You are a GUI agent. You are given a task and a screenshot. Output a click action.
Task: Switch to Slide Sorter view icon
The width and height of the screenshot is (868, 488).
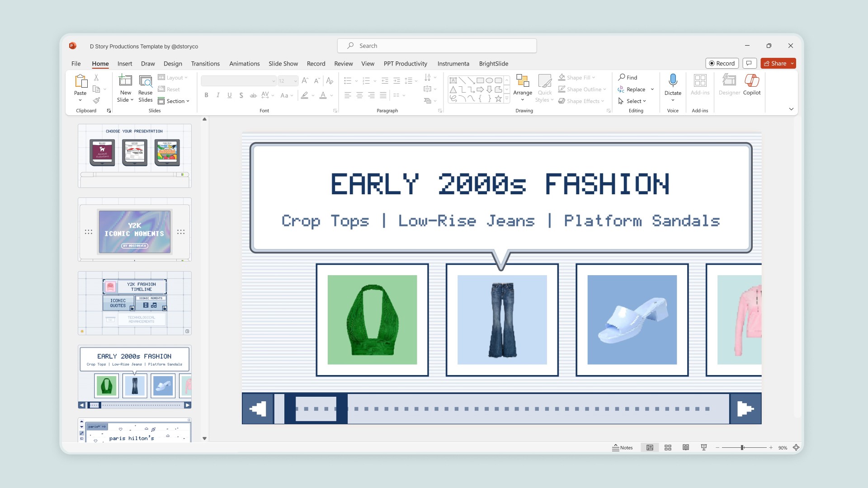668,447
